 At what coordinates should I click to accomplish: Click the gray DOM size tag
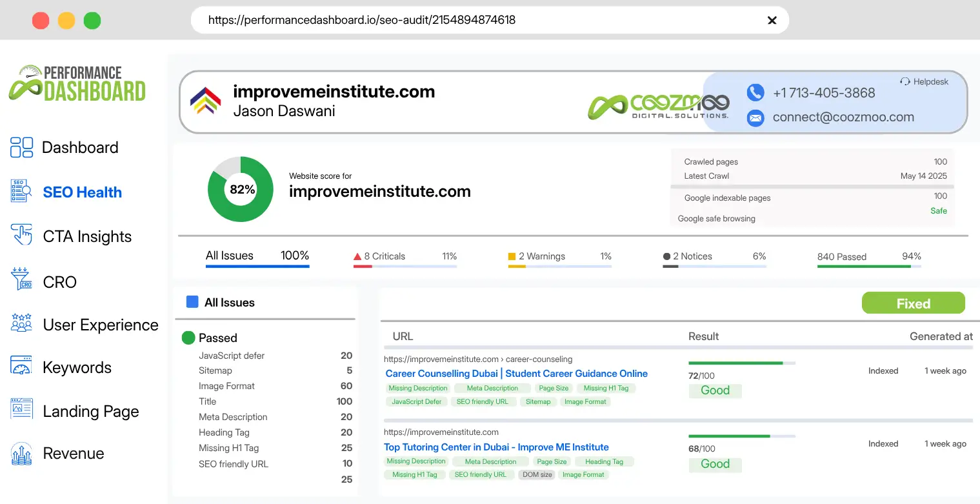click(x=537, y=474)
